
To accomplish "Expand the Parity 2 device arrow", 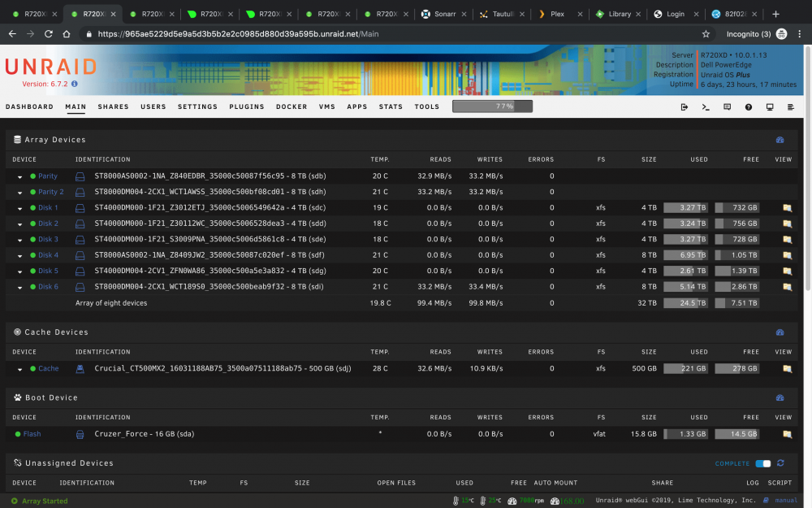I will coord(19,193).
